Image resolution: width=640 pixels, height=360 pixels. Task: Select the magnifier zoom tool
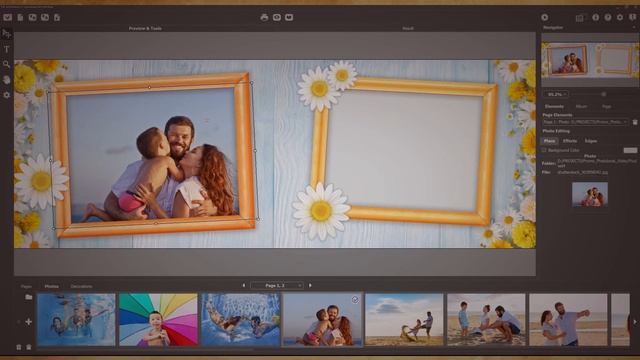(x=7, y=64)
